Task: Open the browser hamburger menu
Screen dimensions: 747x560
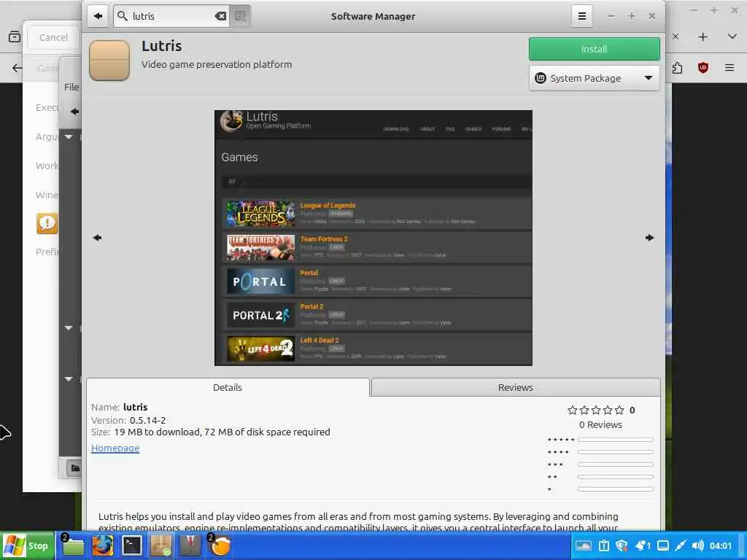Action: click(x=729, y=68)
